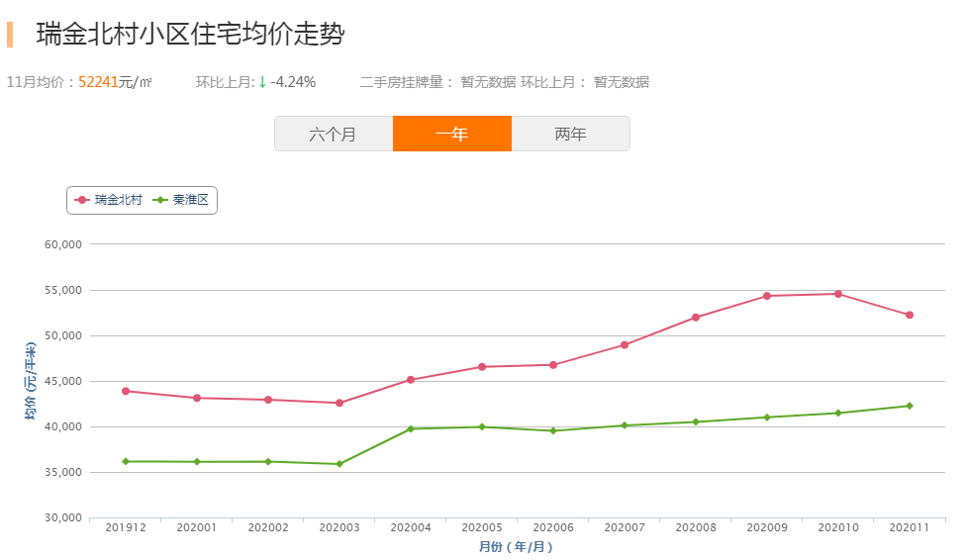Select 瑞金北村 data point at 202011

point(909,316)
